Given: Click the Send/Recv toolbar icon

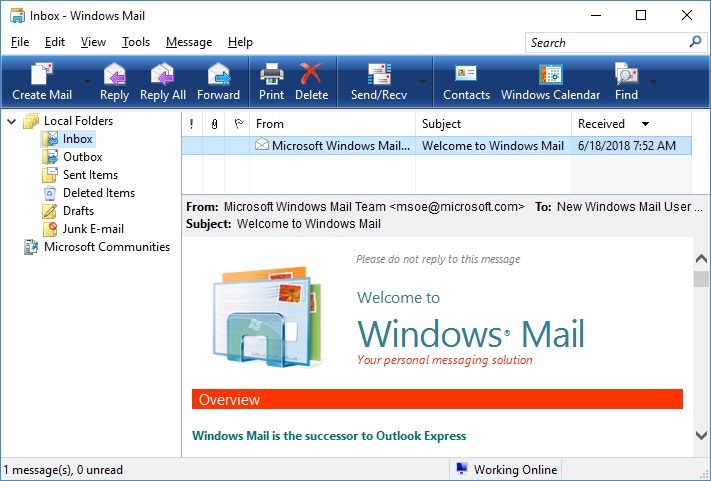Looking at the screenshot, I should click(379, 82).
